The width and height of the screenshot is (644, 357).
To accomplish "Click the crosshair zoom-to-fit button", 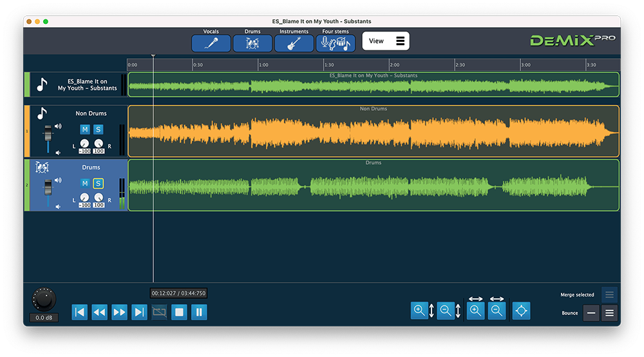I will [521, 311].
